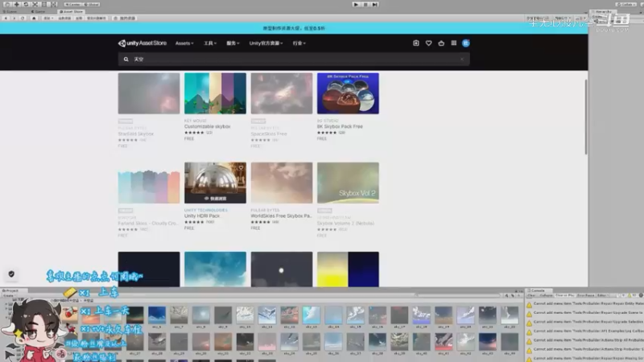Image resolution: width=644 pixels, height=362 pixels.
Task: Select the Rotate tool in Unity toolbar
Action: click(x=26, y=4)
